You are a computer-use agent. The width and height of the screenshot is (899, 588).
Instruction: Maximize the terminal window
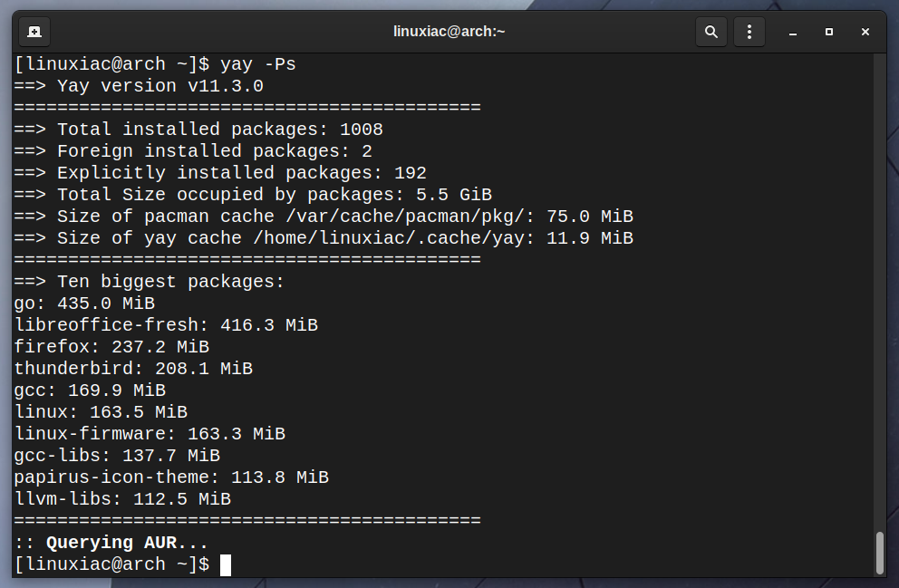point(829,32)
